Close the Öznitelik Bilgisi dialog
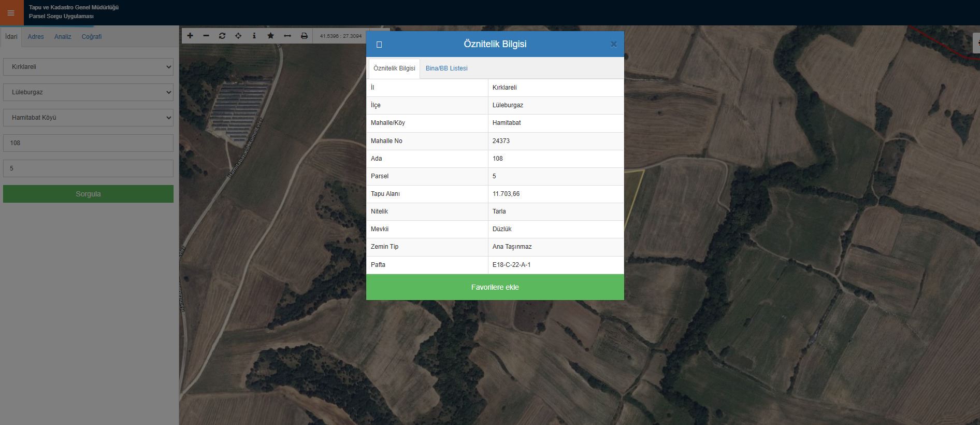The width and height of the screenshot is (980, 425). pyautogui.click(x=613, y=44)
